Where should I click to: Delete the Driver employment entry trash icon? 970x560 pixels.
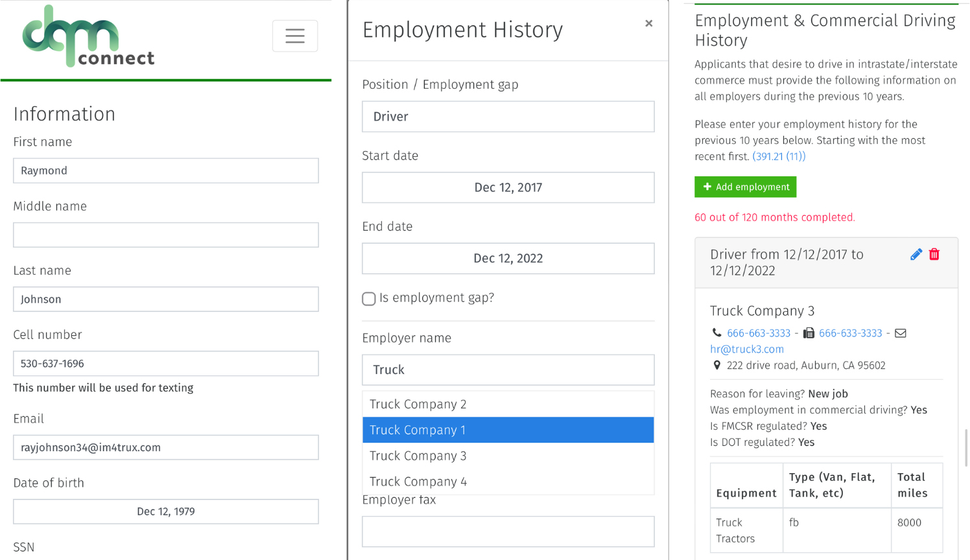tap(934, 255)
